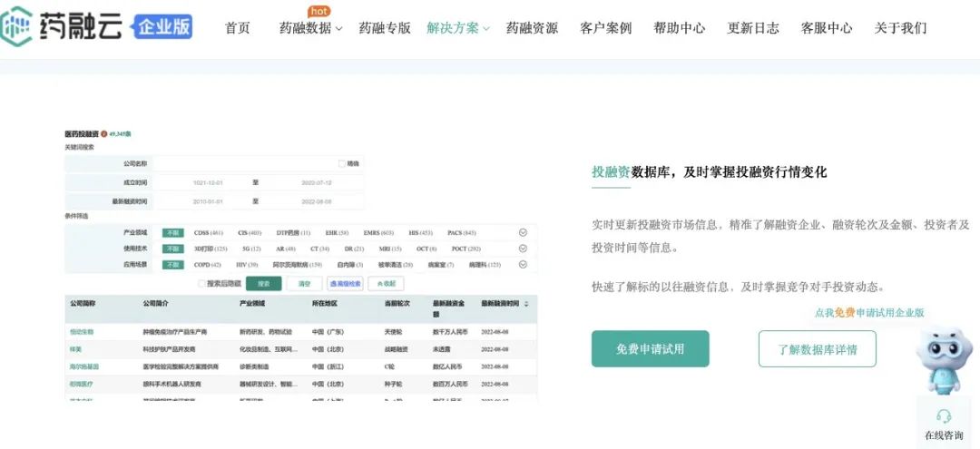The width and height of the screenshot is (980, 449).
Task: Expand 应用场景 filter options chevron
Action: pos(523,264)
